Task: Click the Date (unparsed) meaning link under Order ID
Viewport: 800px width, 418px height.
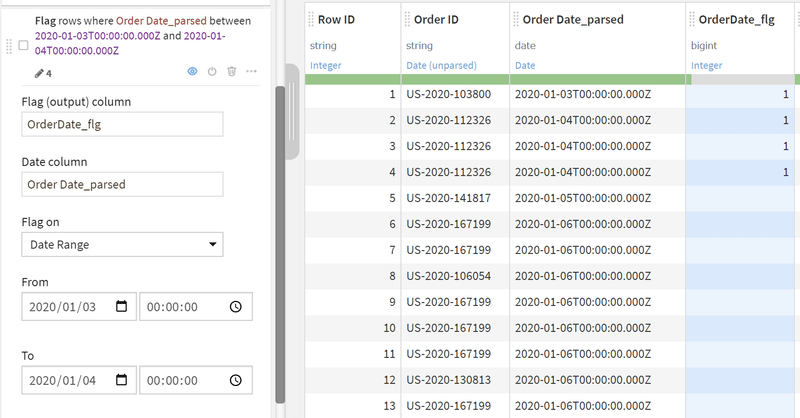Action: 441,65
